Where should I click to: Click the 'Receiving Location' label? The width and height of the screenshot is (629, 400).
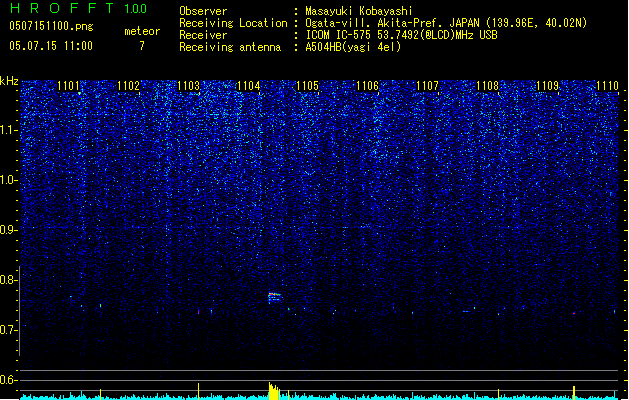[x=233, y=23]
